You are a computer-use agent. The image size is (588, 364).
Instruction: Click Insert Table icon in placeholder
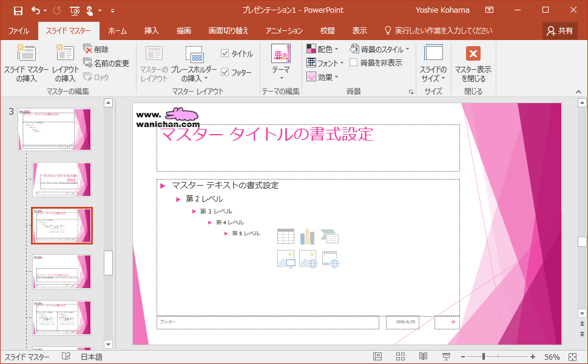pyautogui.click(x=286, y=237)
